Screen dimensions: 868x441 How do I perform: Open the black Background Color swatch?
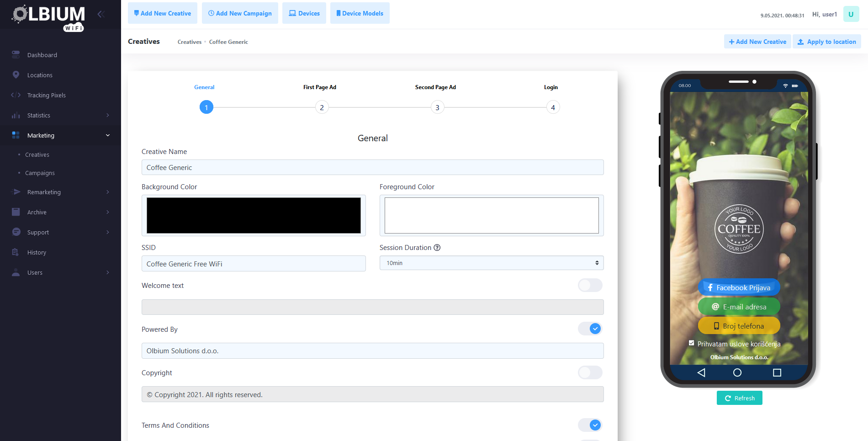pos(254,216)
